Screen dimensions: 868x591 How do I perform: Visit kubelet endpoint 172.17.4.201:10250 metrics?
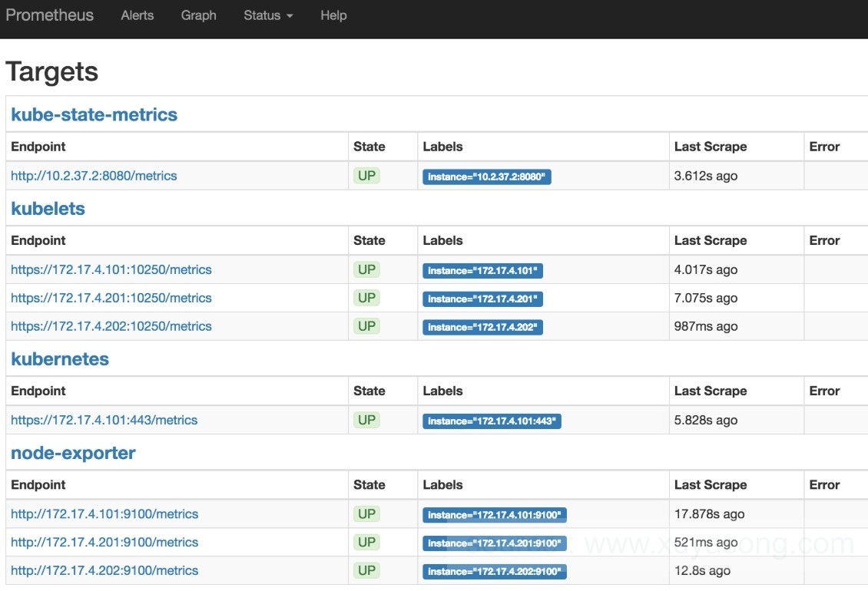tap(111, 298)
